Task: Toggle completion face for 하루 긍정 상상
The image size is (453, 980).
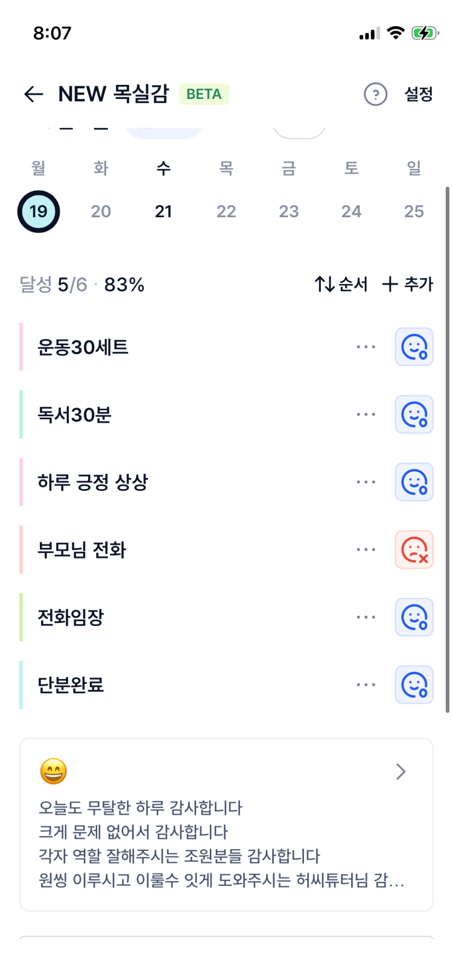Action: click(414, 482)
